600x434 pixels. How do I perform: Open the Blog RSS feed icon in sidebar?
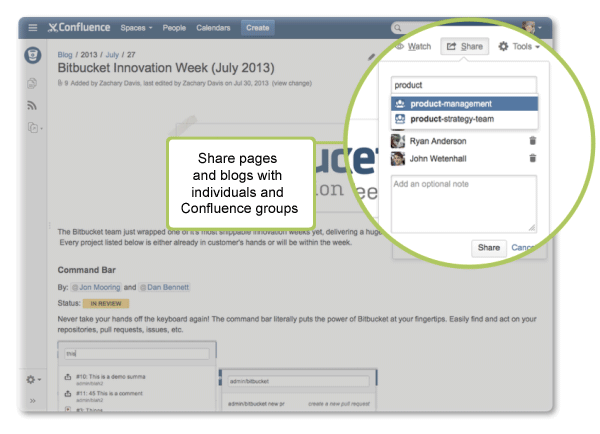point(32,105)
